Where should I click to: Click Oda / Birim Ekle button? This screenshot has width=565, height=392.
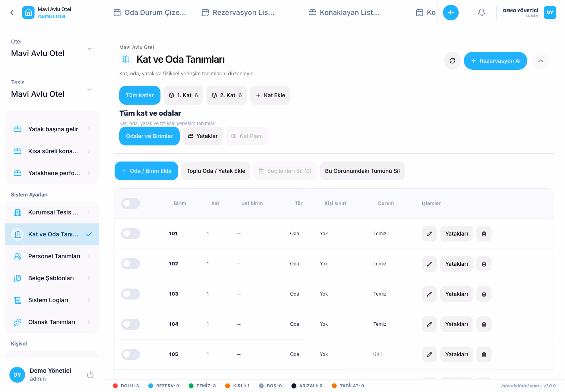coord(146,171)
